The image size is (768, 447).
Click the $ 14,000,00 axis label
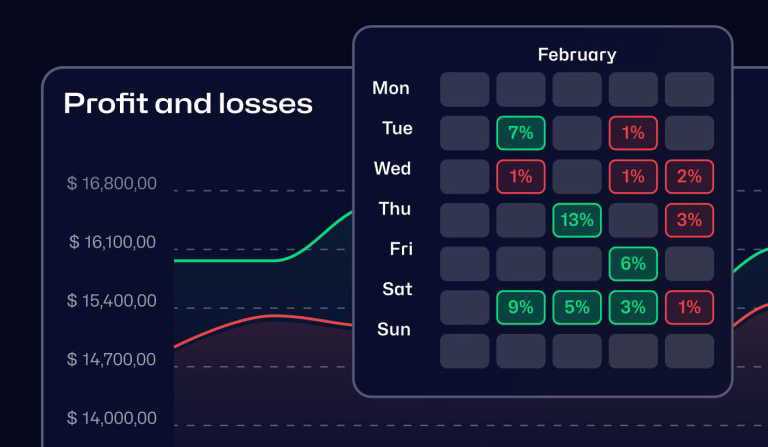(112, 418)
